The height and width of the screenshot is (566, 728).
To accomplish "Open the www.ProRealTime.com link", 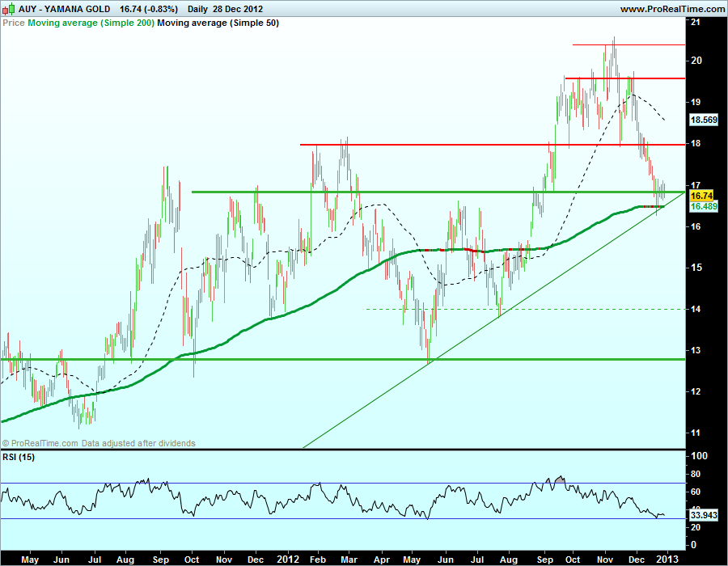I will click(672, 9).
